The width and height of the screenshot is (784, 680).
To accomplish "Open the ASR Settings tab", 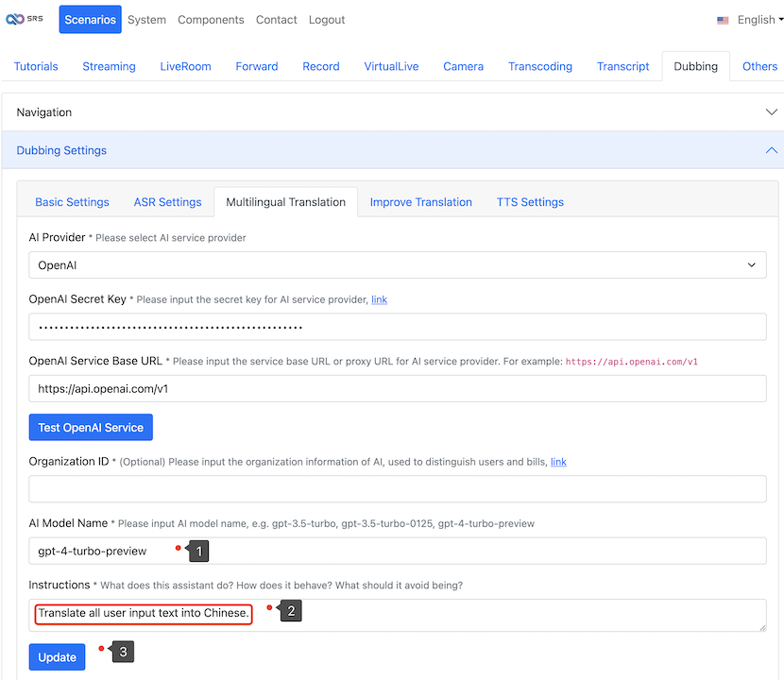I will 167,202.
